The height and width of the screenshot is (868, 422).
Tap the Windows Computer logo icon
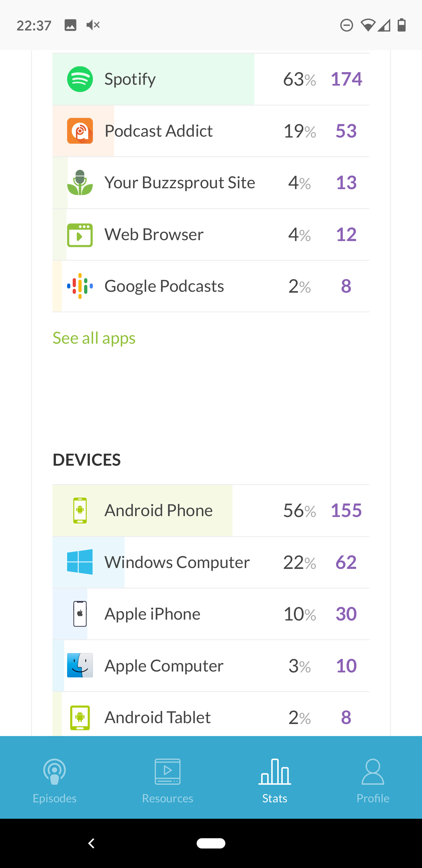click(80, 562)
